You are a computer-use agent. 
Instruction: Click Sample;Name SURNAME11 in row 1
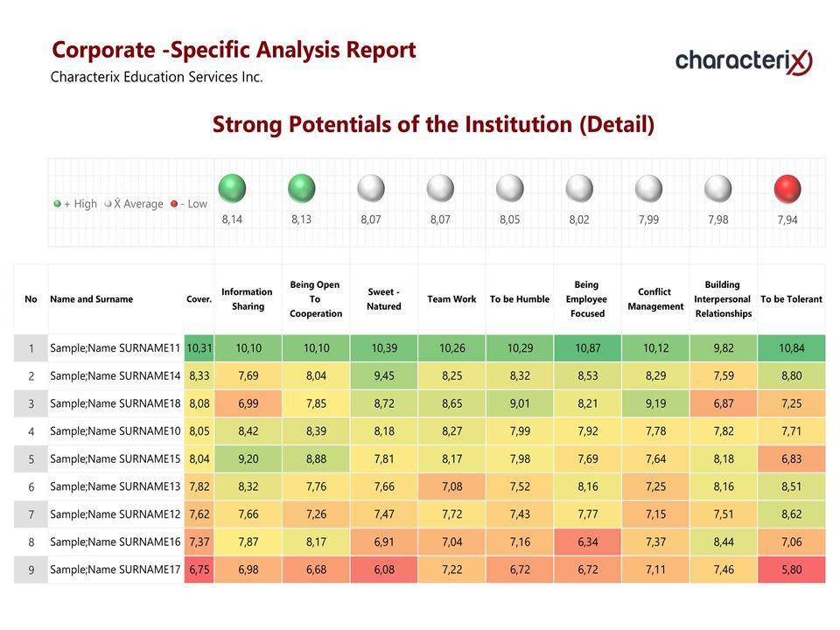115,348
